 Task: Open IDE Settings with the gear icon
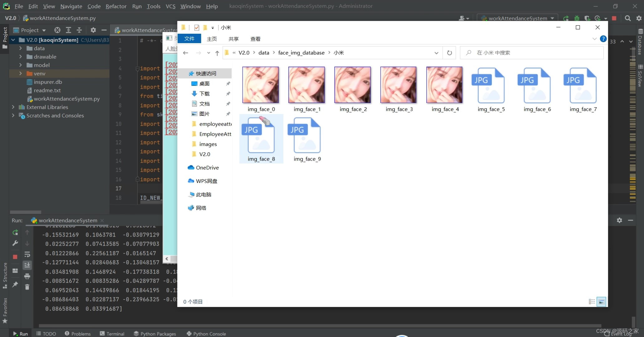tap(639, 18)
